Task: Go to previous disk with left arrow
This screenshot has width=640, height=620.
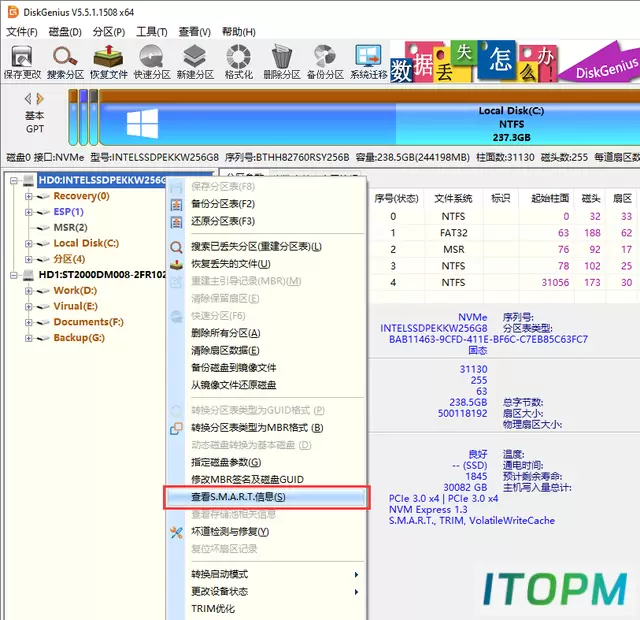Action: (x=28, y=99)
